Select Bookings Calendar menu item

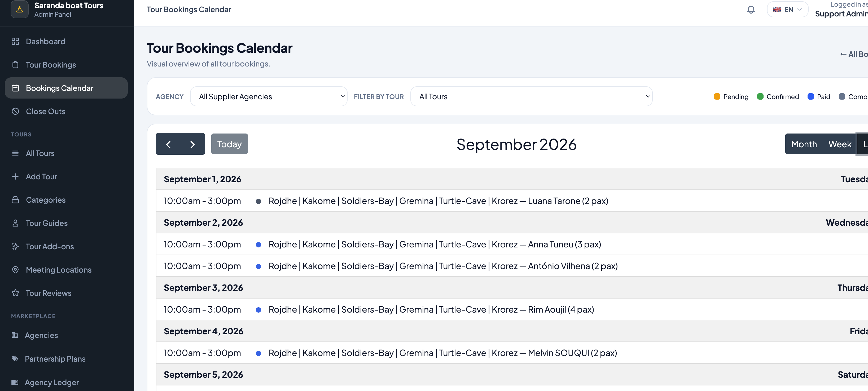click(x=66, y=88)
